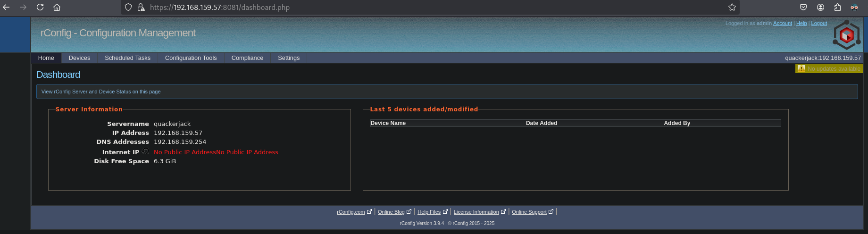This screenshot has height=234, width=868.
Task: Click the Firefox account profile icon
Action: (820, 7)
